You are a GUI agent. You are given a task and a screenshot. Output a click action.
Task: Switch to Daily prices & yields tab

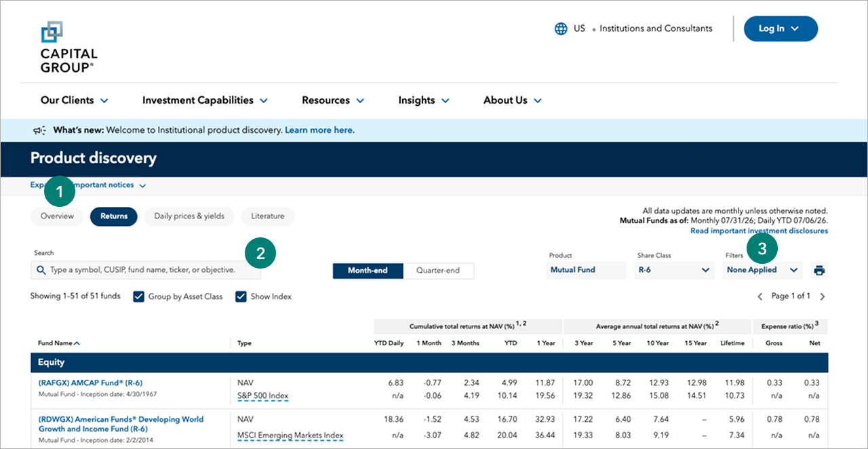coord(189,216)
